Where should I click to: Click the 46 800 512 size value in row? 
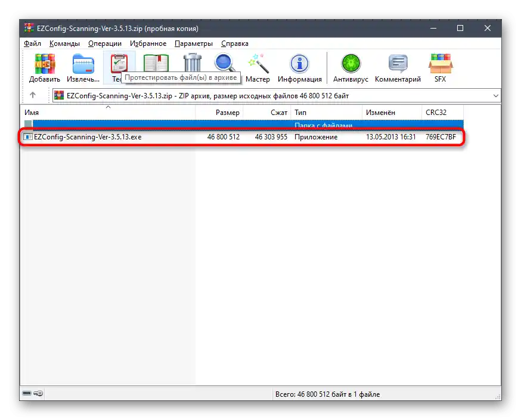tap(224, 137)
